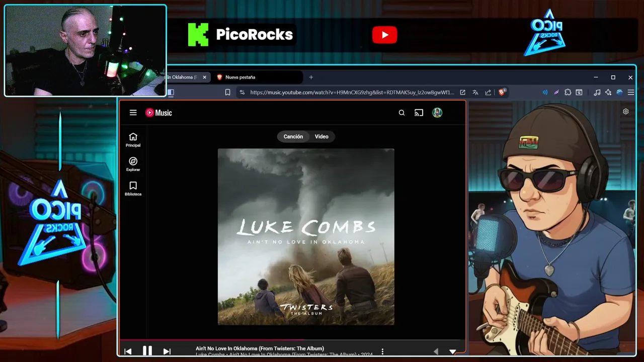Click the blue sound-waves extension icon
The width and height of the screenshot is (644, 362).
pyautogui.click(x=544, y=92)
